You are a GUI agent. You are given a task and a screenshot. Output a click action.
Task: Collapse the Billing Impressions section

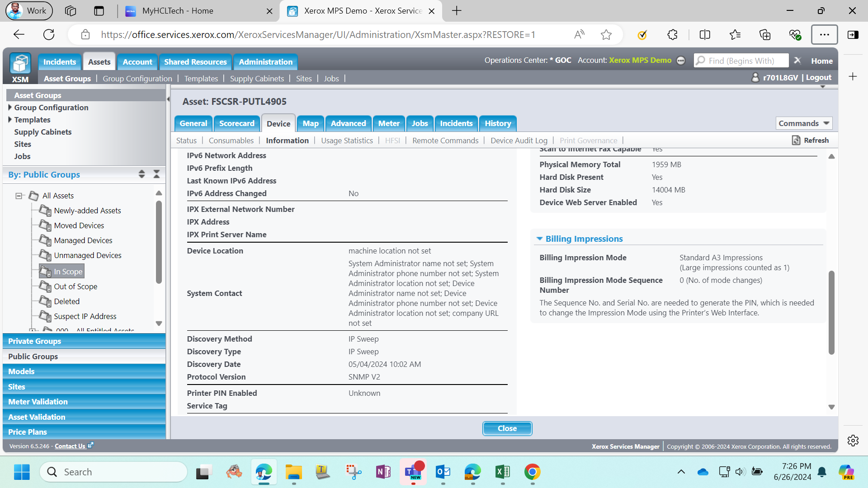click(539, 239)
